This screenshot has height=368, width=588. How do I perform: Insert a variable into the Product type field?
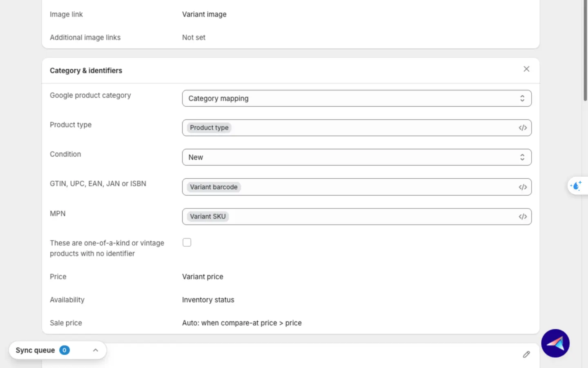[523, 128]
